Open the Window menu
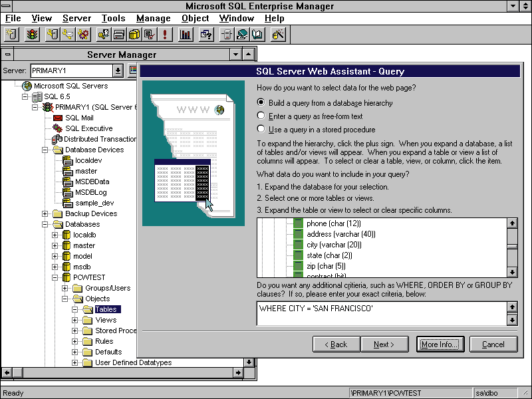 tap(237, 19)
